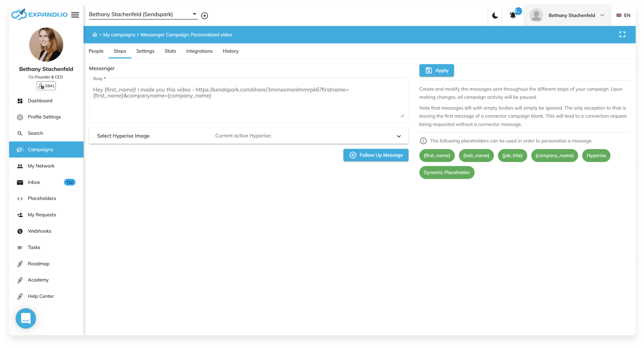Viewport: 644px width, 348px height.
Task: Switch to the History tab
Action: click(230, 51)
